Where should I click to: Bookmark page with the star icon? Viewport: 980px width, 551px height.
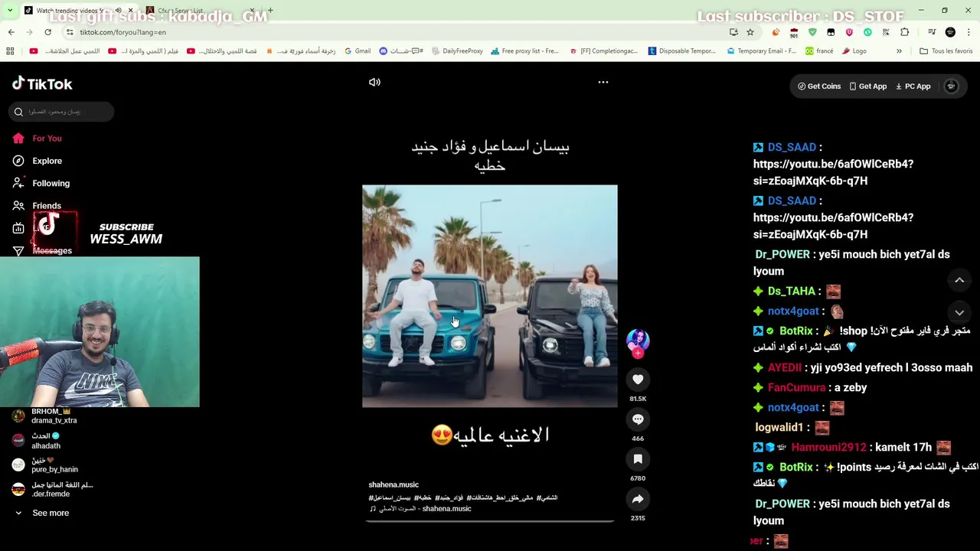[x=750, y=32]
